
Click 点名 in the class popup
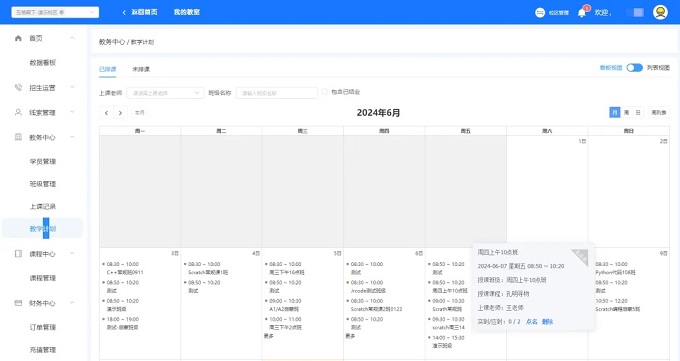pos(532,322)
